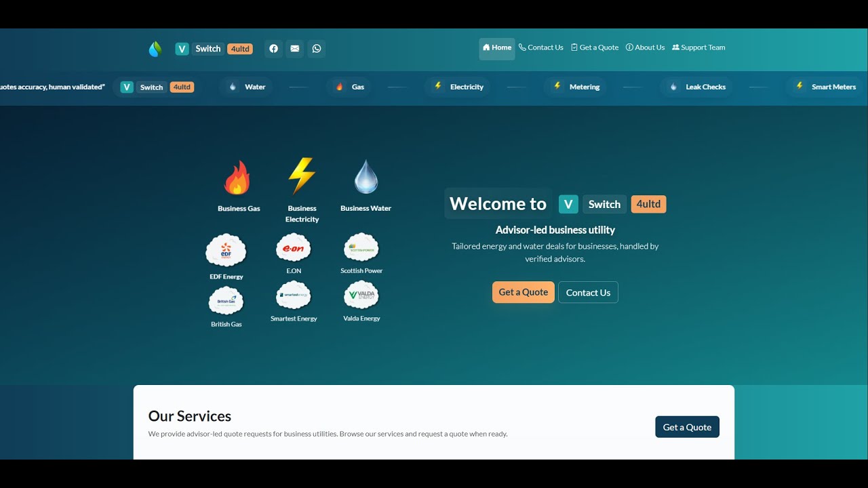The image size is (868, 488).
Task: Click the V badge in header logo
Action: (182, 49)
